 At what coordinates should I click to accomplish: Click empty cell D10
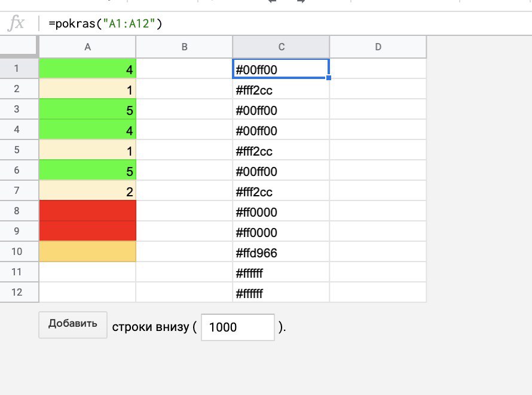tap(378, 252)
